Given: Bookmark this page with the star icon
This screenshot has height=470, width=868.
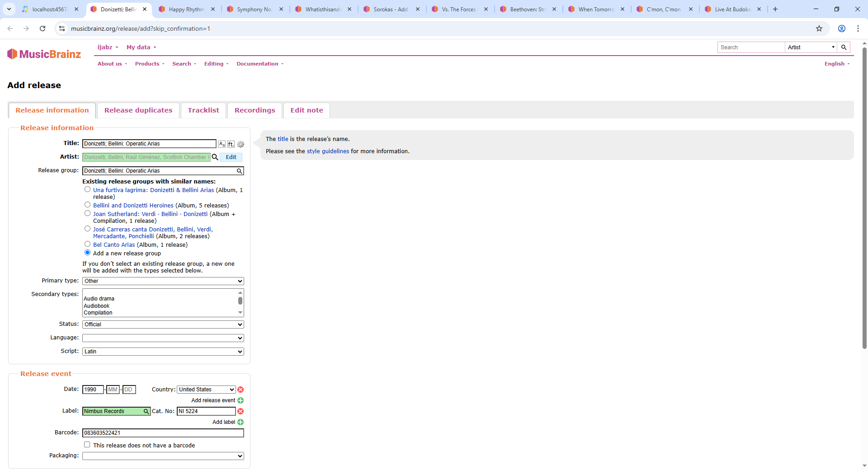Looking at the screenshot, I should [819, 28].
